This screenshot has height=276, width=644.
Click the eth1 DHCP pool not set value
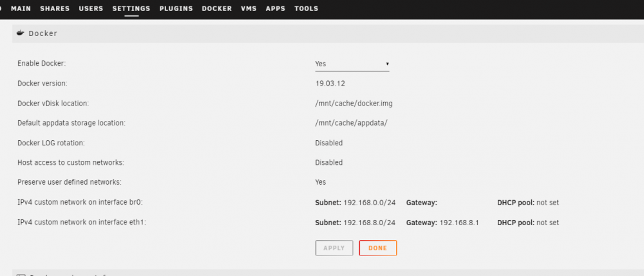click(x=547, y=223)
